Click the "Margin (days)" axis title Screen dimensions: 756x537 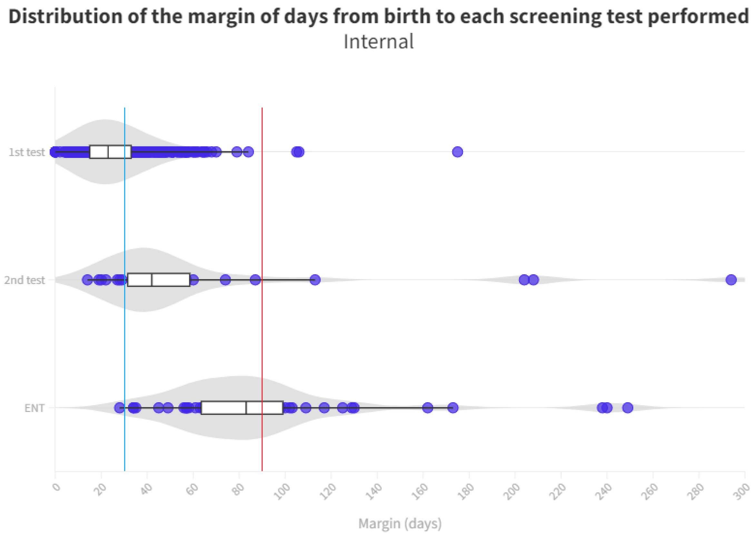400,523
